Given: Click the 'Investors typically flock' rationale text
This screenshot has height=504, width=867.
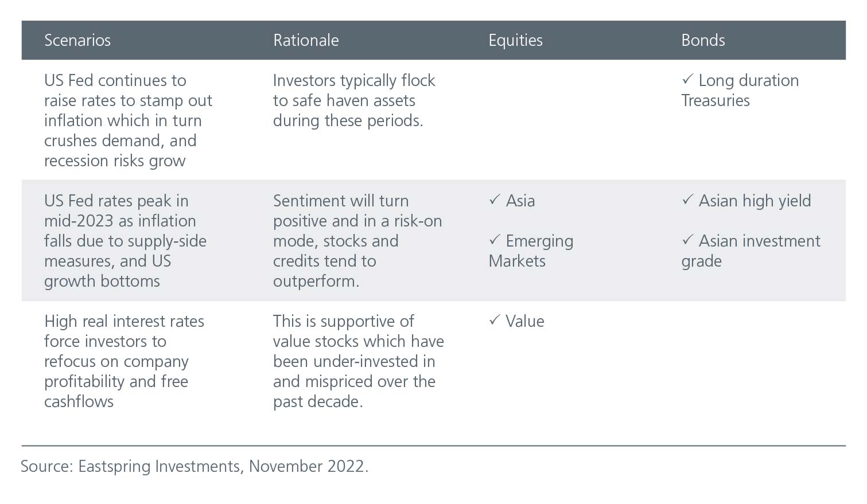Looking at the screenshot, I should (x=354, y=100).
